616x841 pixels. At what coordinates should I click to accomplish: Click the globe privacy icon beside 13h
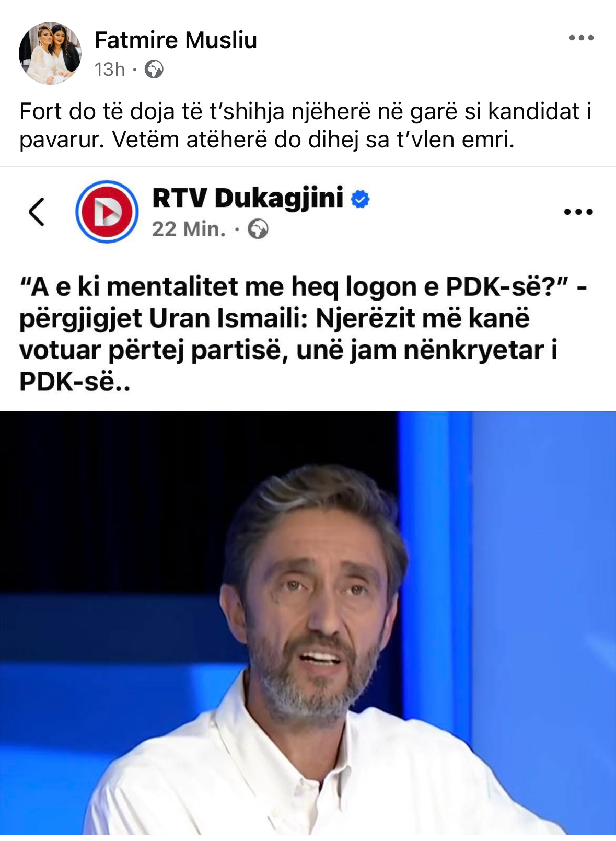pyautogui.click(x=154, y=69)
